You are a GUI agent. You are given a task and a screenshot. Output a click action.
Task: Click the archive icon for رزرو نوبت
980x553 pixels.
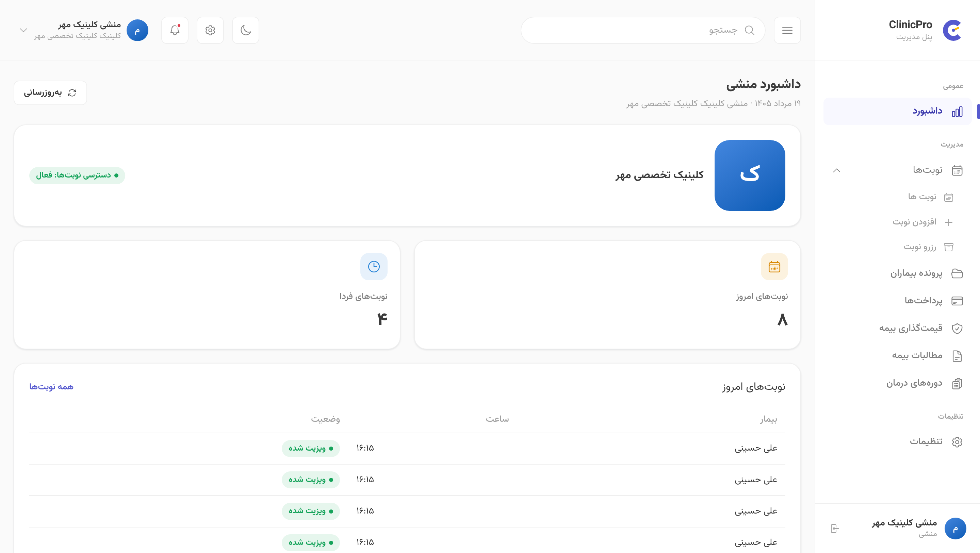click(x=949, y=247)
